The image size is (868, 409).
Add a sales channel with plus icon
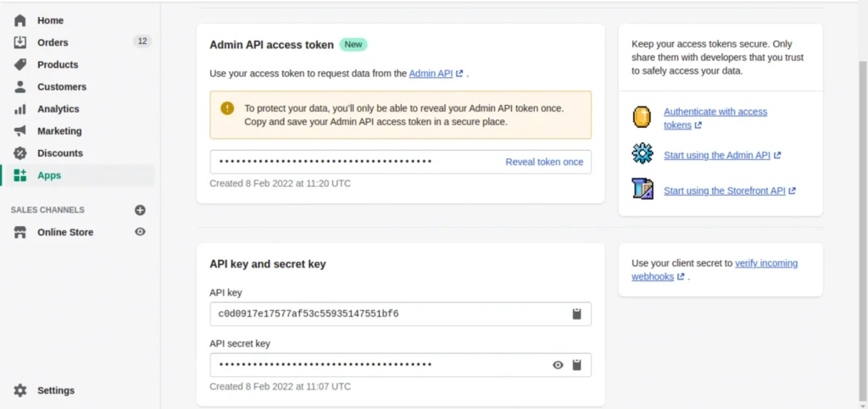tap(141, 210)
